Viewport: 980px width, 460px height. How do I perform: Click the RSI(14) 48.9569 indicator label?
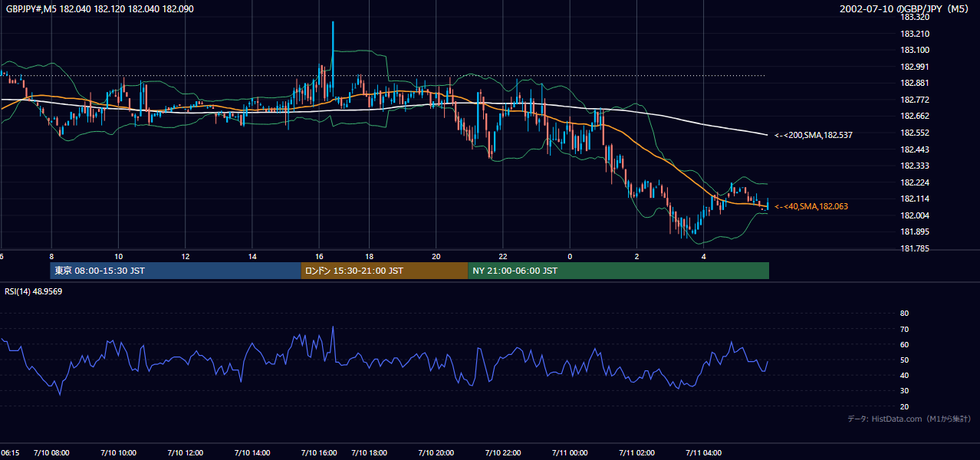coord(34,291)
